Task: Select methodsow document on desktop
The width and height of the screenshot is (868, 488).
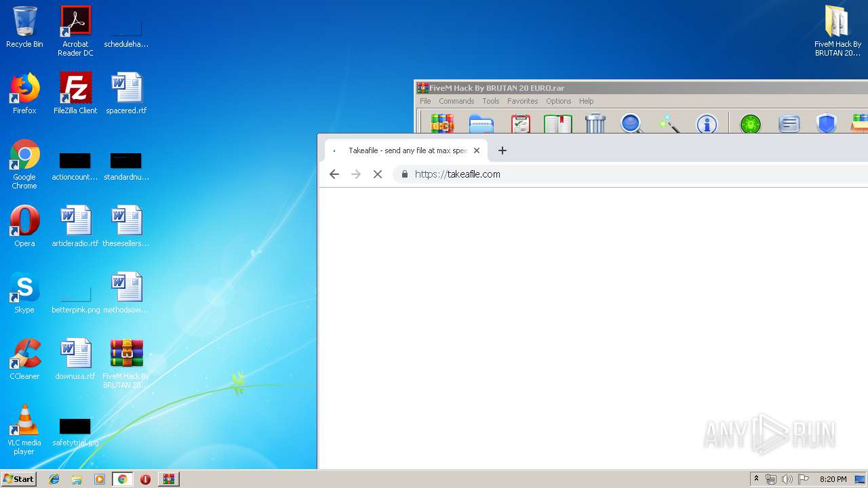Action: [126, 293]
